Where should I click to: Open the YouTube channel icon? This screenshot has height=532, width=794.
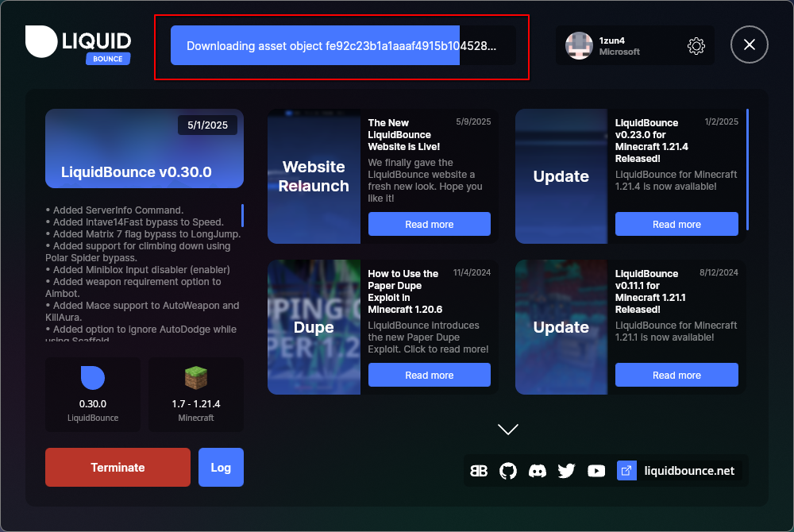[x=595, y=470]
